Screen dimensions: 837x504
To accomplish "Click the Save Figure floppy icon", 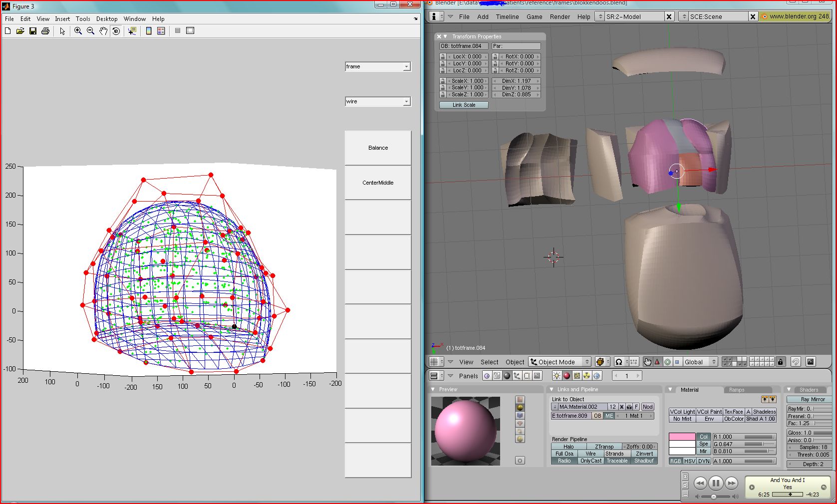I will point(33,31).
